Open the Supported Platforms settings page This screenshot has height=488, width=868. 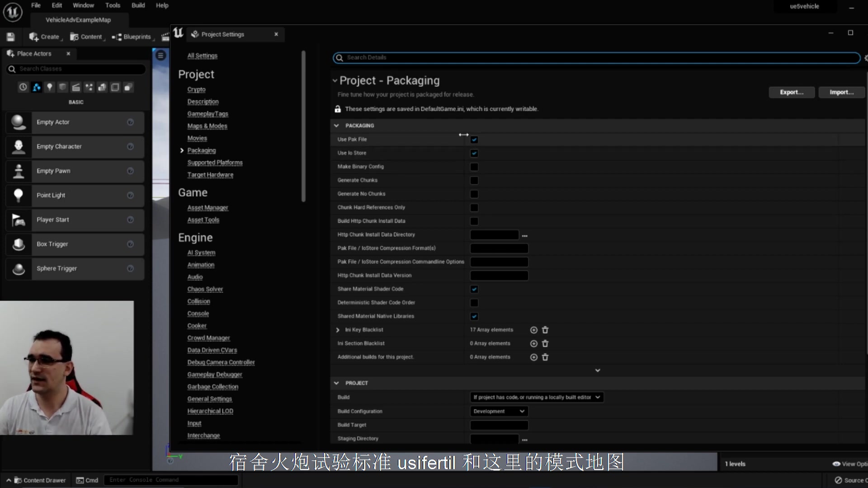coord(215,162)
